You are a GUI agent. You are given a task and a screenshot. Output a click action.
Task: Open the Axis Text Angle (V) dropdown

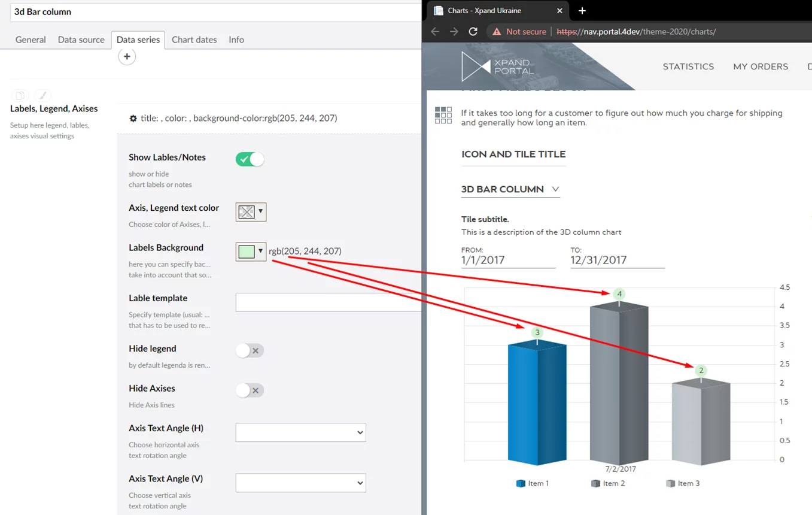click(x=300, y=483)
